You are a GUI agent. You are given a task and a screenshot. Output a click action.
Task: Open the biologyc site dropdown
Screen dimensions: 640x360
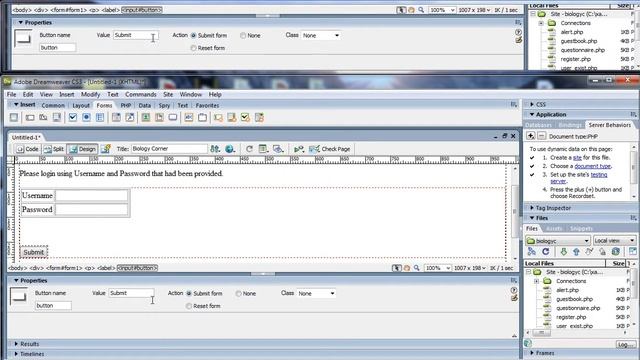pos(558,240)
